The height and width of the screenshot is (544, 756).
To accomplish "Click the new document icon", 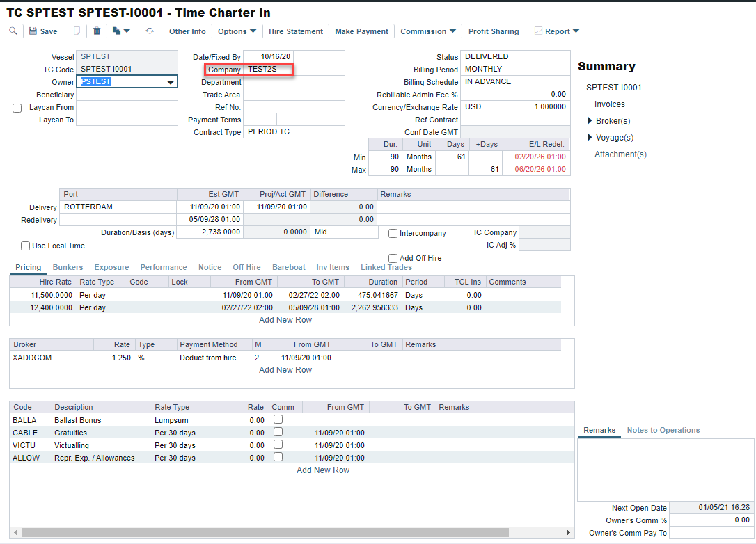I will (x=77, y=31).
